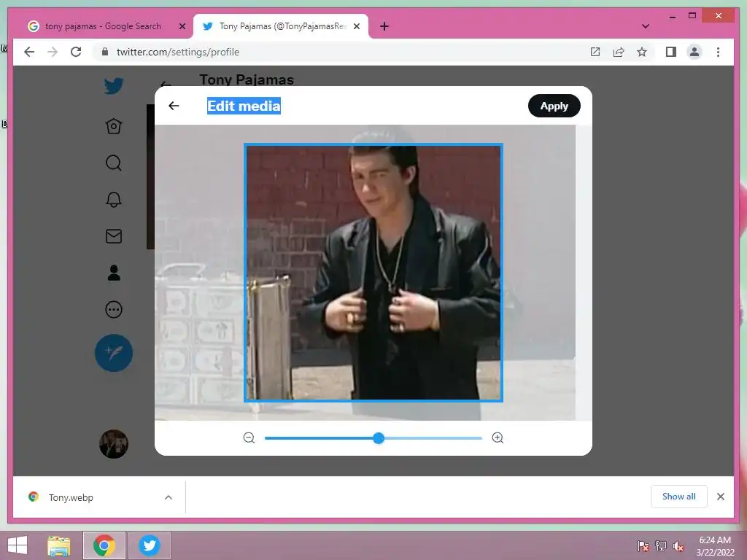
Task: Click the zoom out magnifier icon
Action: [x=249, y=437]
